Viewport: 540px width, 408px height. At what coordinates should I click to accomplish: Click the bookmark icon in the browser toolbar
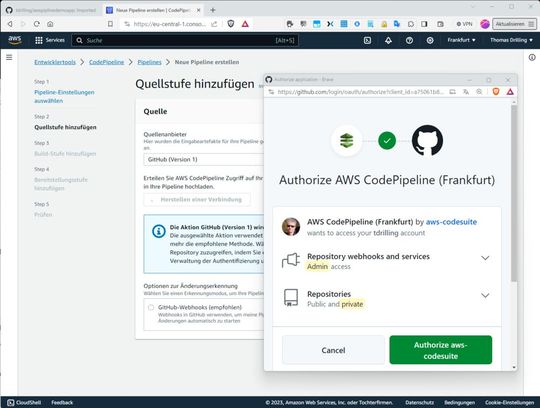click(110, 24)
